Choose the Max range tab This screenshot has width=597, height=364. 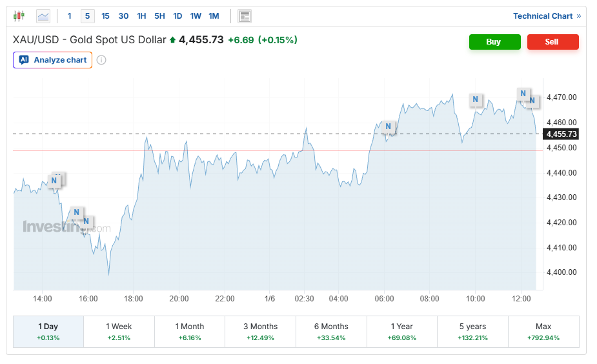coord(543,332)
